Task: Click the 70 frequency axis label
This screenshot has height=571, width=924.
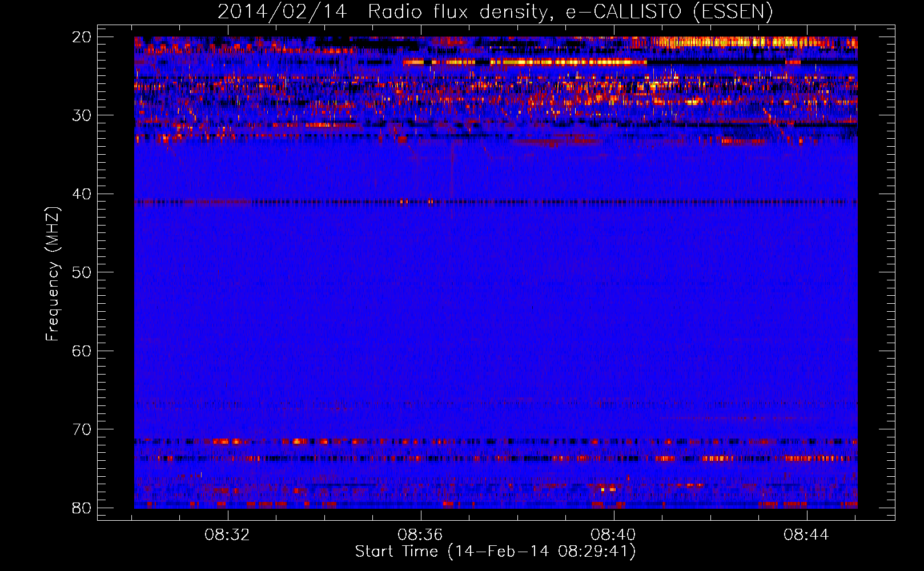Action: 82,429
